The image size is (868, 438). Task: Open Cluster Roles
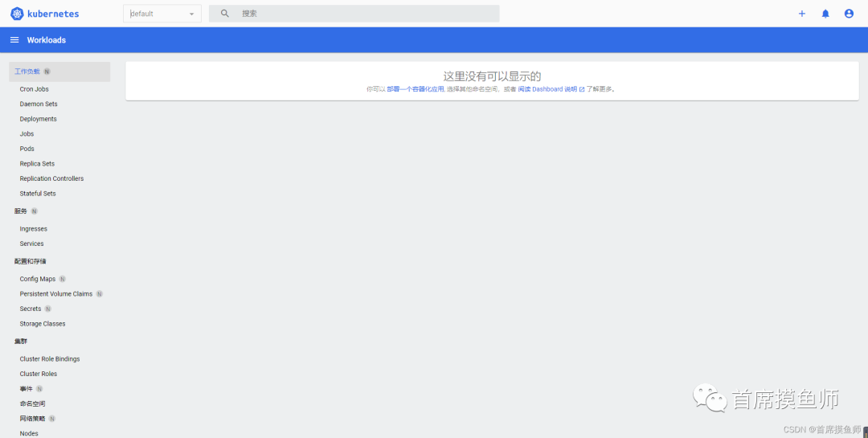39,375
